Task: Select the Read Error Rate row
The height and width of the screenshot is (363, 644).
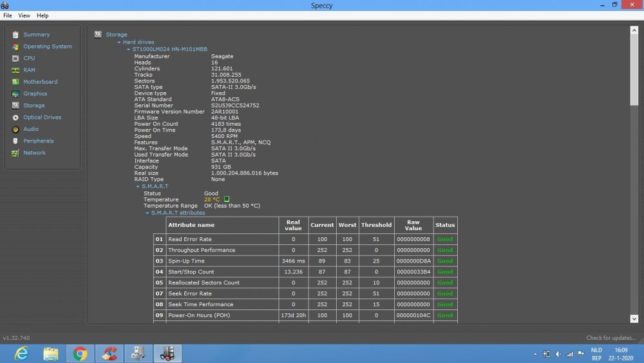Action: point(305,239)
